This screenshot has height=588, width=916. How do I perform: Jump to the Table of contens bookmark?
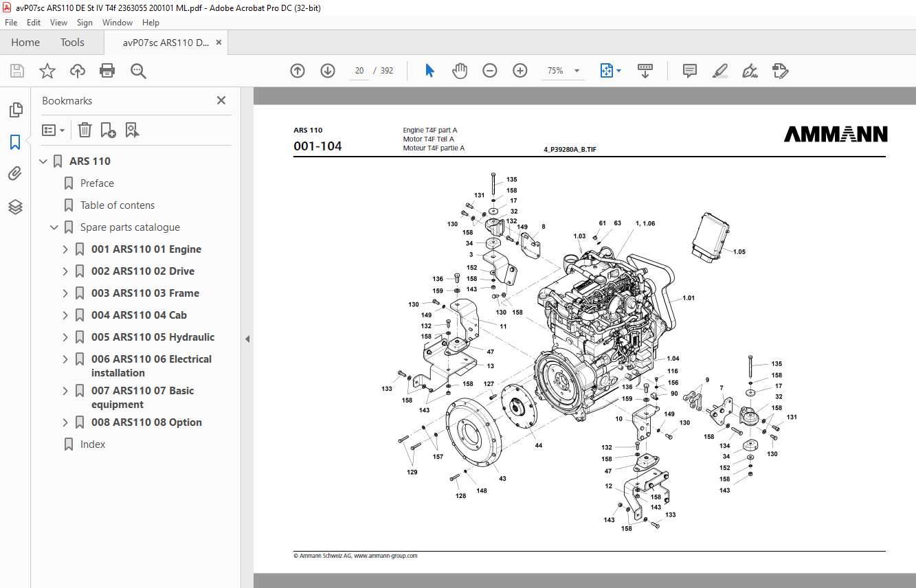pyautogui.click(x=118, y=205)
